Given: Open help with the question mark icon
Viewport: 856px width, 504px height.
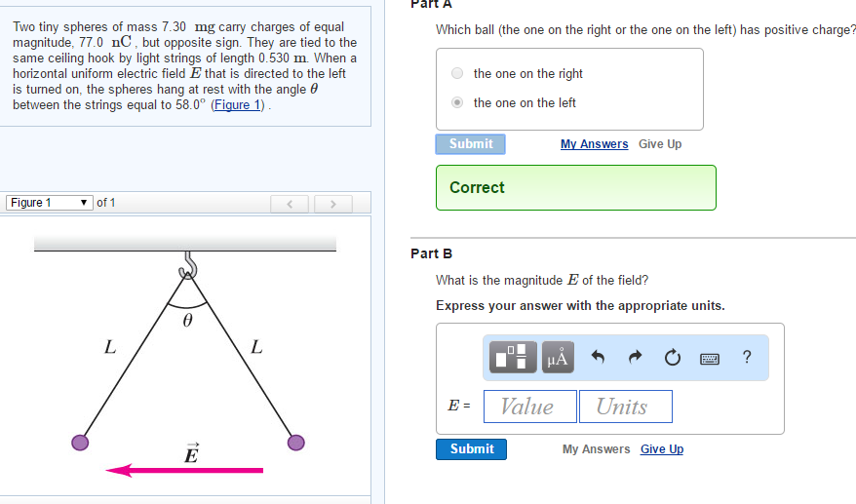Looking at the screenshot, I should click(x=747, y=358).
